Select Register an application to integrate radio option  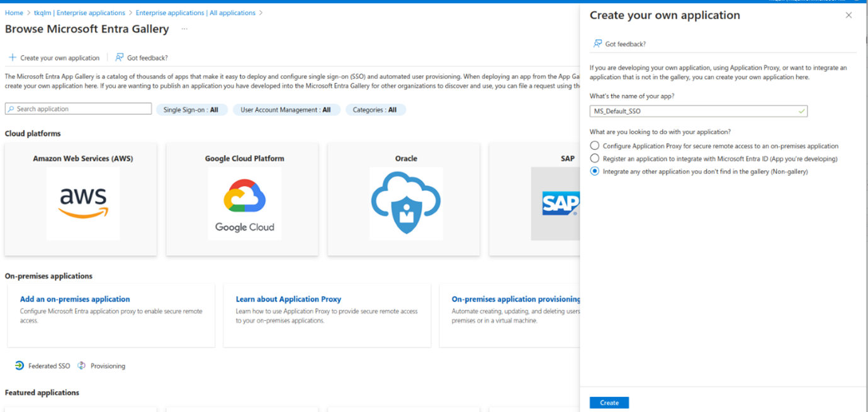(x=595, y=159)
